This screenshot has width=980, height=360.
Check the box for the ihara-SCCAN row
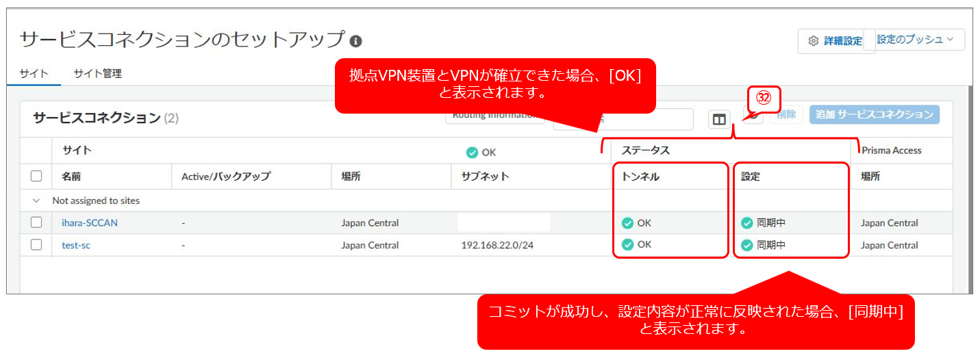[36, 222]
